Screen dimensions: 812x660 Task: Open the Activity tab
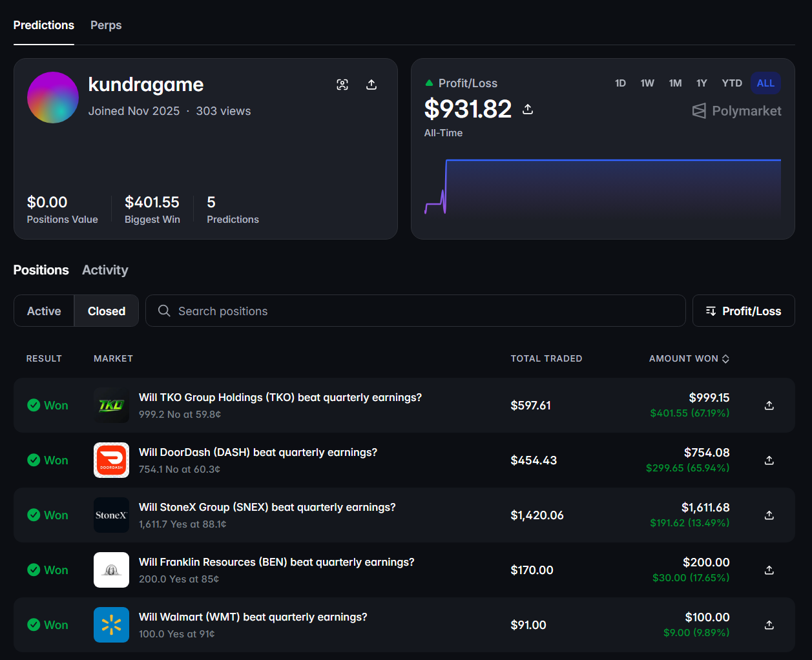coord(105,270)
